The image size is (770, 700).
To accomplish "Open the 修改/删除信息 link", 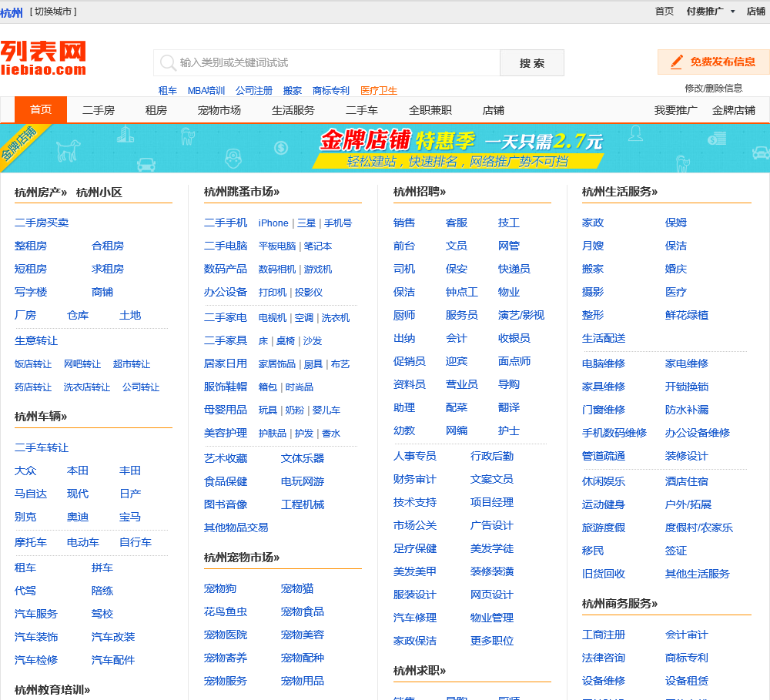I will click(x=714, y=88).
